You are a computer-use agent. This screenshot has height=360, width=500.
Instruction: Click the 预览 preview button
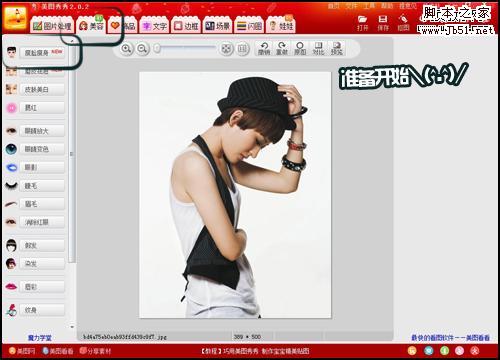pos(337,49)
